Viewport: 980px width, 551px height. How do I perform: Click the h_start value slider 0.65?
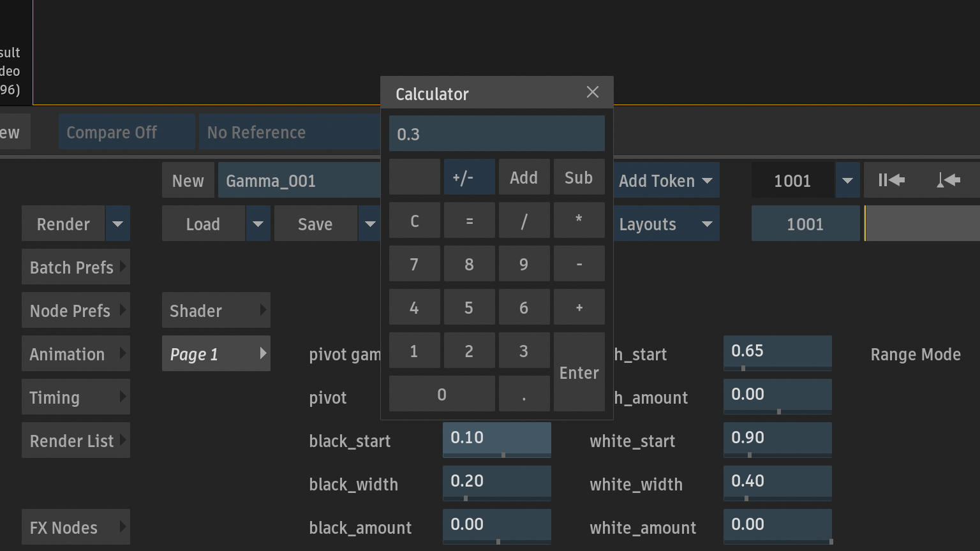[778, 353]
